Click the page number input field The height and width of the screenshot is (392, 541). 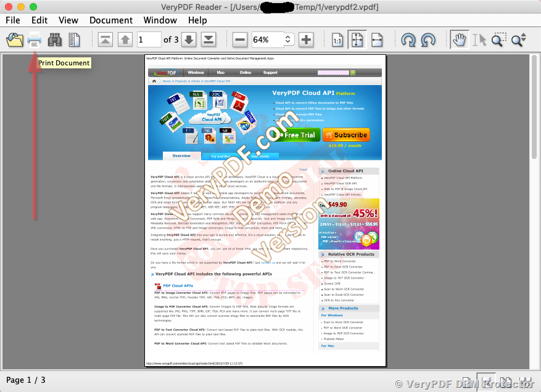point(148,40)
